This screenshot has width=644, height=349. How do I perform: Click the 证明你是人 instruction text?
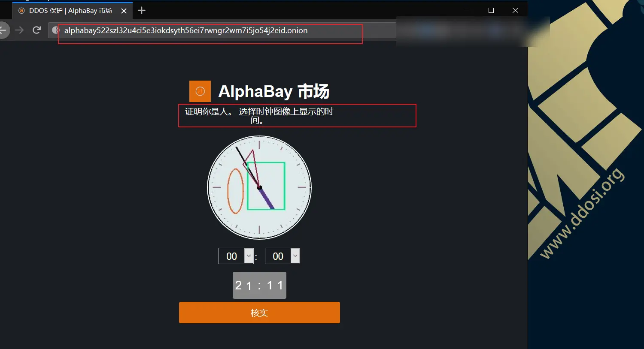pos(259,115)
